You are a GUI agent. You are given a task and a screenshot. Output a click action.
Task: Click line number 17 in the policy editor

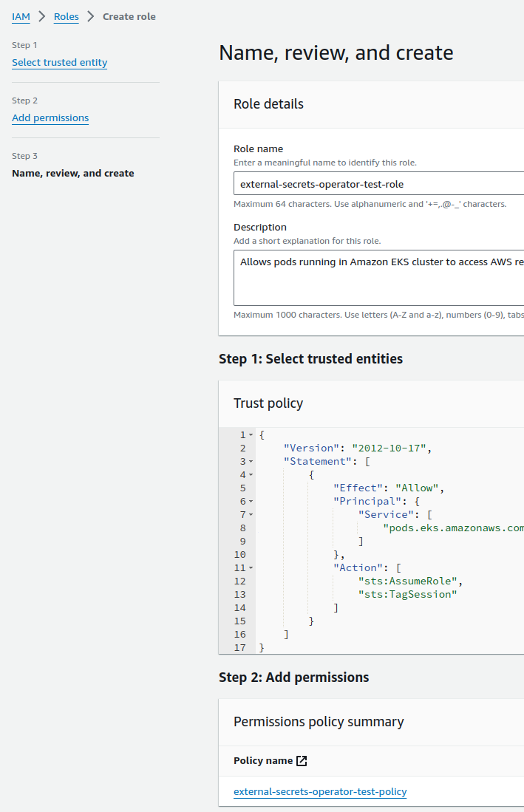pyautogui.click(x=239, y=647)
